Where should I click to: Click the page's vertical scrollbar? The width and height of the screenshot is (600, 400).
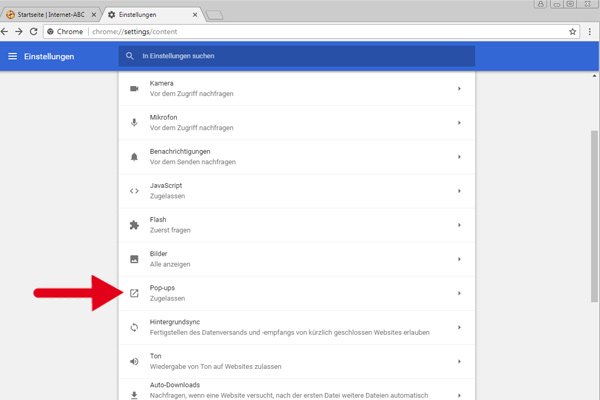pos(594,200)
